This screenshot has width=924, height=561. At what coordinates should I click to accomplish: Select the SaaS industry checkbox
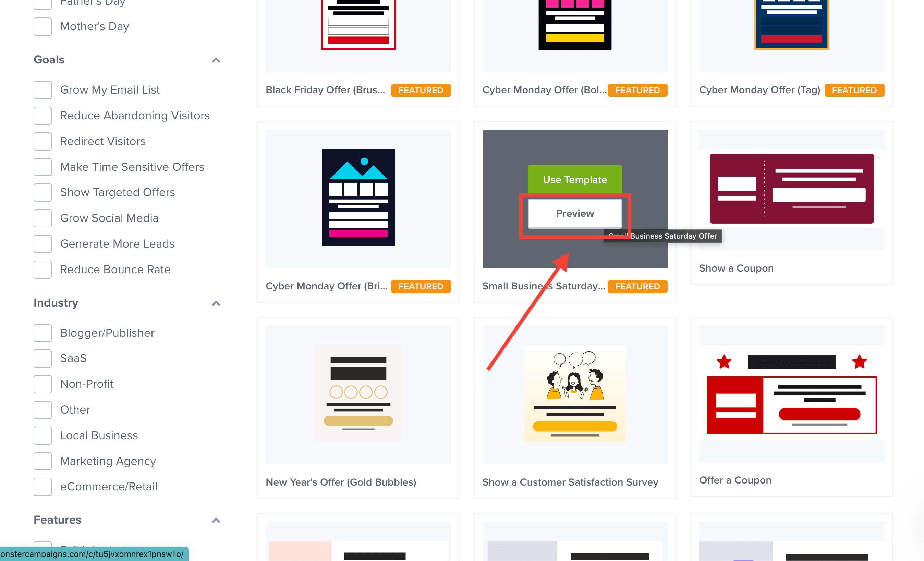42,358
